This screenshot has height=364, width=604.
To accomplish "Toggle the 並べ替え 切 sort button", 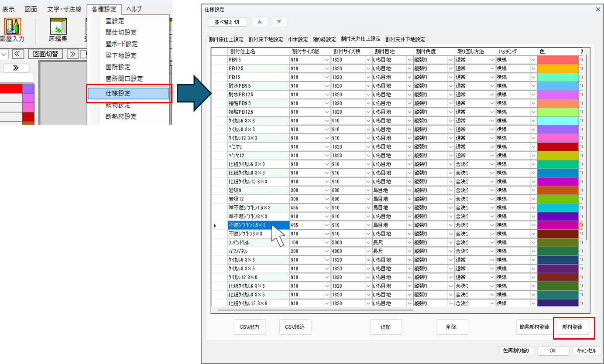I will pyautogui.click(x=227, y=22).
